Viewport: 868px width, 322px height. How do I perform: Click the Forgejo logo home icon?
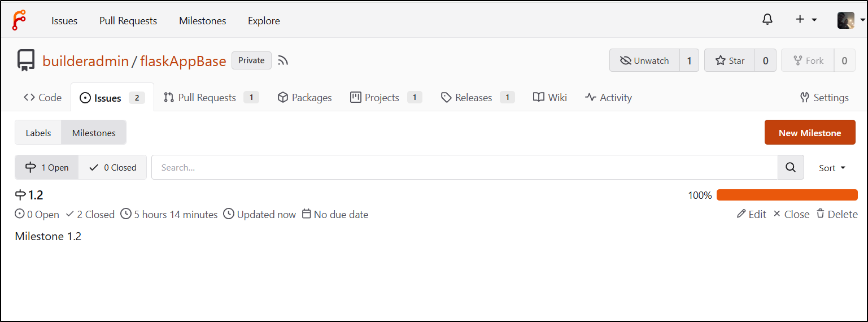[19, 20]
